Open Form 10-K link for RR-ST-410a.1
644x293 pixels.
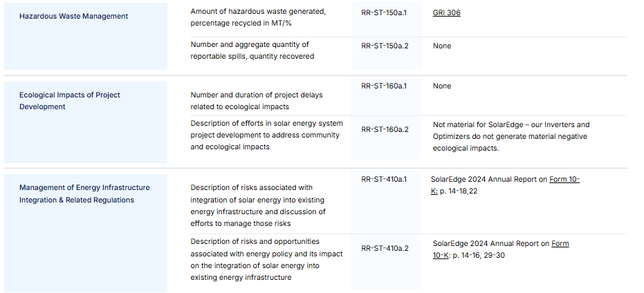564,180
